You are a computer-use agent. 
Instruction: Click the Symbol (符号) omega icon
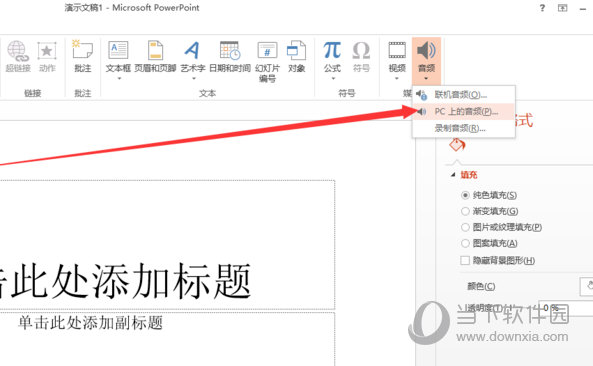click(361, 50)
